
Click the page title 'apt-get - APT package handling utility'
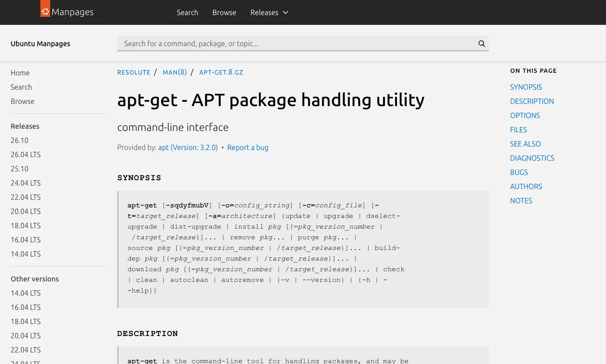point(271,100)
